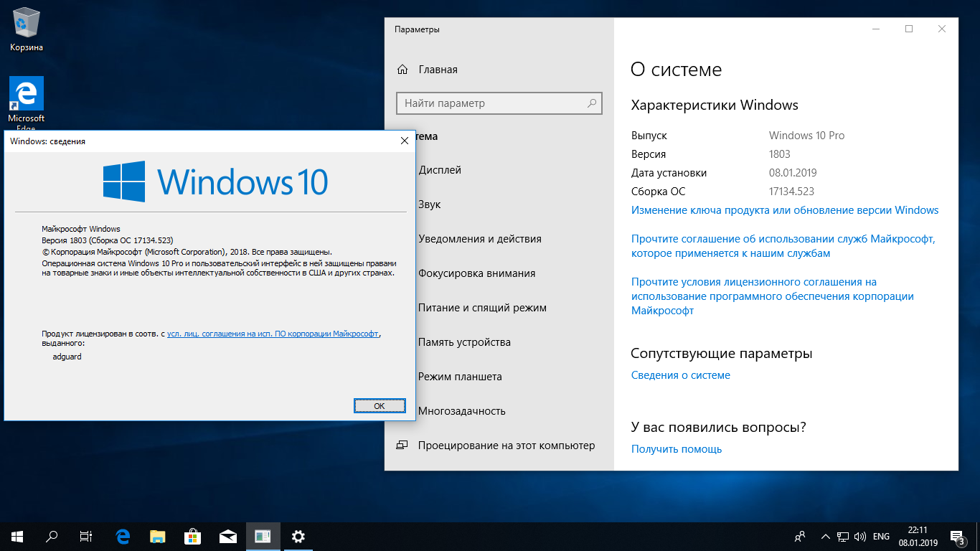Select Дисплей in the Settings sidebar
Image resolution: width=980 pixels, height=551 pixels.
439,170
